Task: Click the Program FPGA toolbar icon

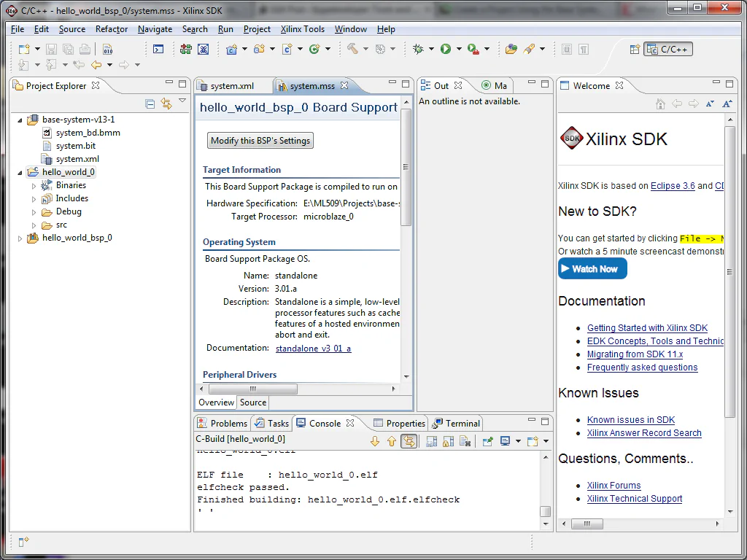Action: coord(186,49)
